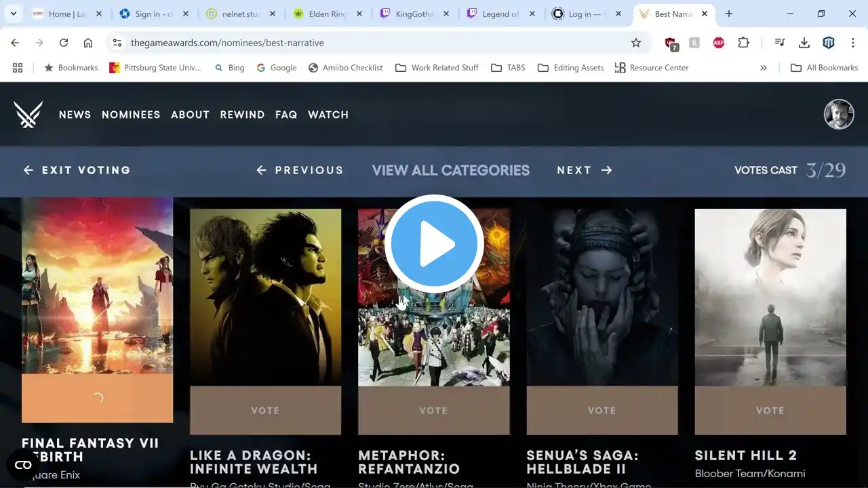Open the Amiibo Checklist bookmark
868x488 pixels.
point(346,68)
